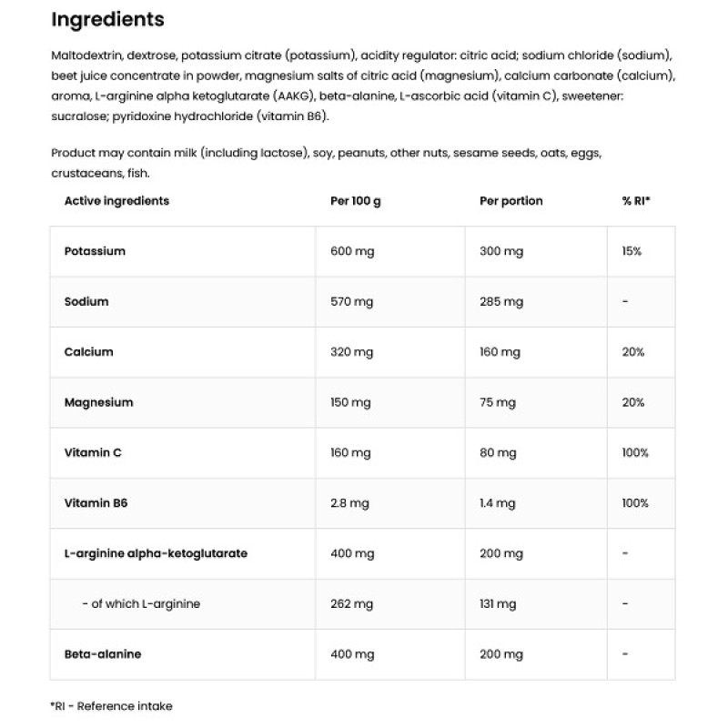Click the % RI* column header
This screenshot has width=728, height=728.
click(x=635, y=201)
